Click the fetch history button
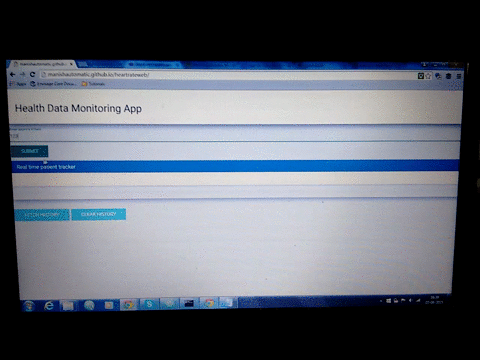The image size is (480, 360). point(42,215)
